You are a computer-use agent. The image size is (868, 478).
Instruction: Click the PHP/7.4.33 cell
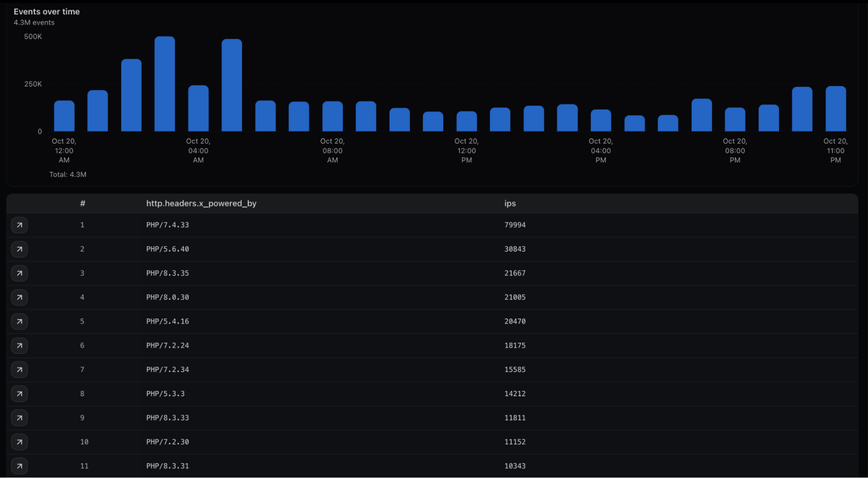pos(168,225)
